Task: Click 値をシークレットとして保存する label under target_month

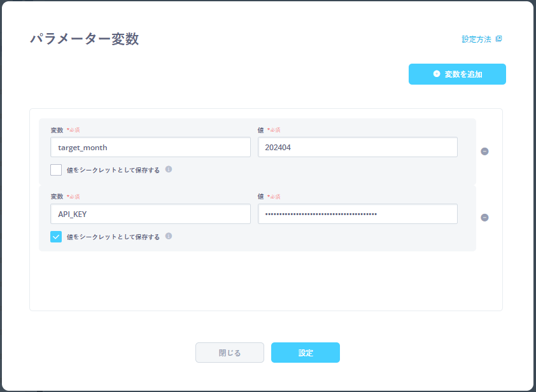Action: [113, 170]
